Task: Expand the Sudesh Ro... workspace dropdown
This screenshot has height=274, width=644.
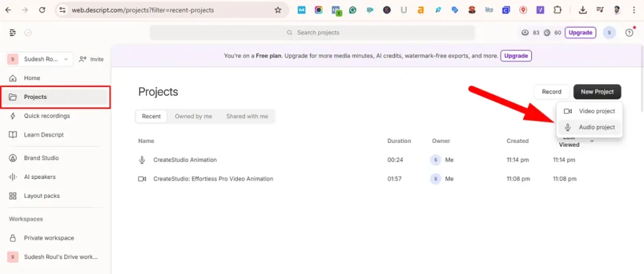Action: pyautogui.click(x=40, y=59)
